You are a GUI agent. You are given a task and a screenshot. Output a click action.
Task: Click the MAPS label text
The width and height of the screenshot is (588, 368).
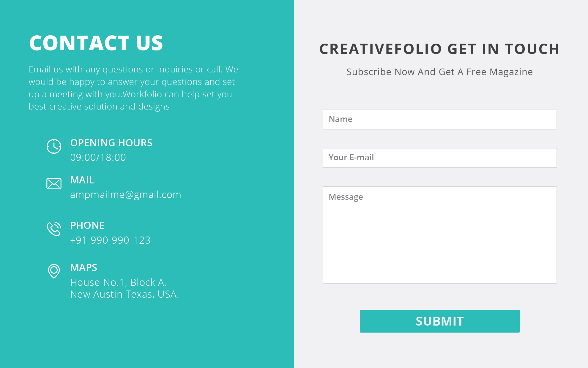[x=83, y=268]
